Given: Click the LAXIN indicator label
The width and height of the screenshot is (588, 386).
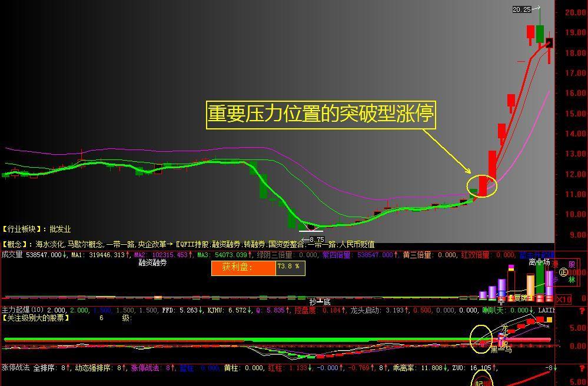Looking at the screenshot, I should pos(546,310).
